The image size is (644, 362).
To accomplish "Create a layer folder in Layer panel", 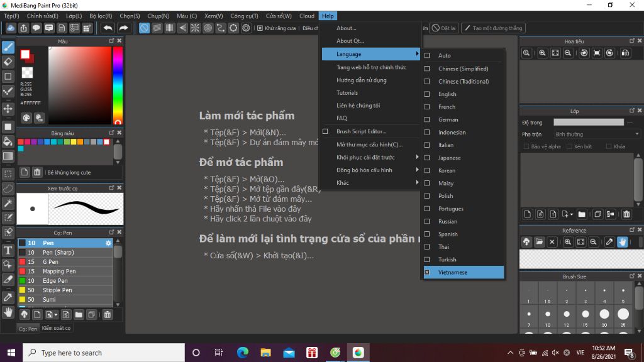I will click(x=582, y=214).
